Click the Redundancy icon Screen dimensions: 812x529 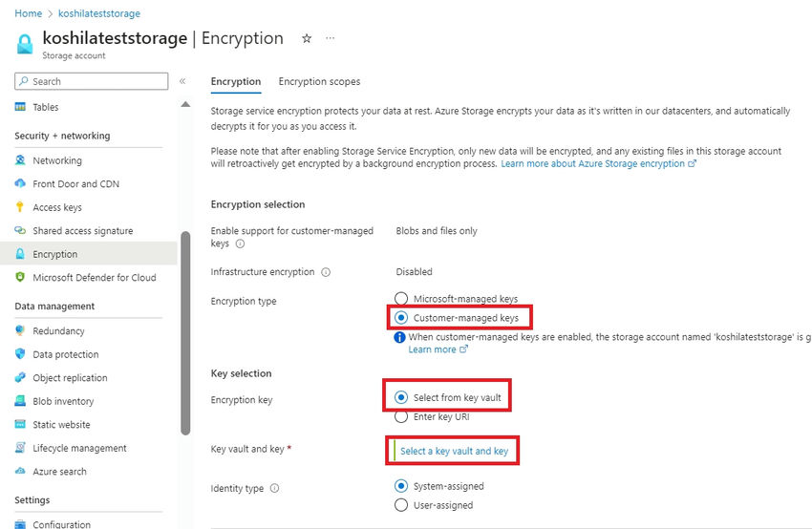pos(20,330)
